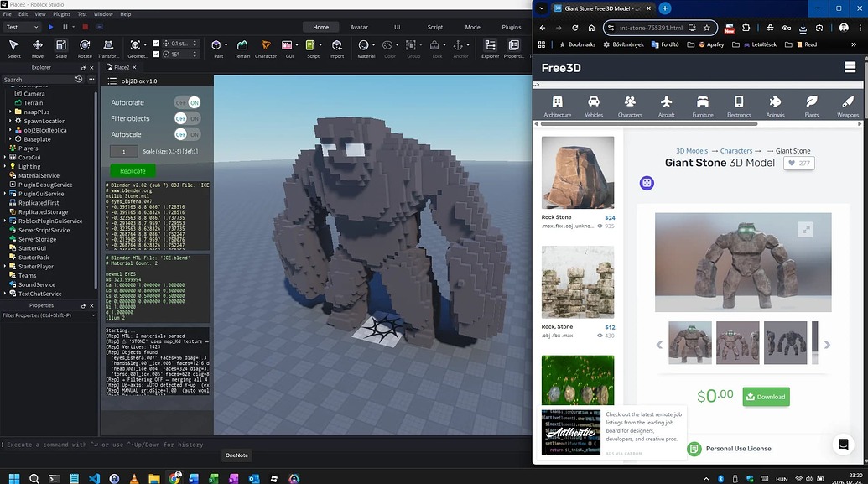Toggle the Filter objects switch
The image size is (868, 484).
point(187,118)
